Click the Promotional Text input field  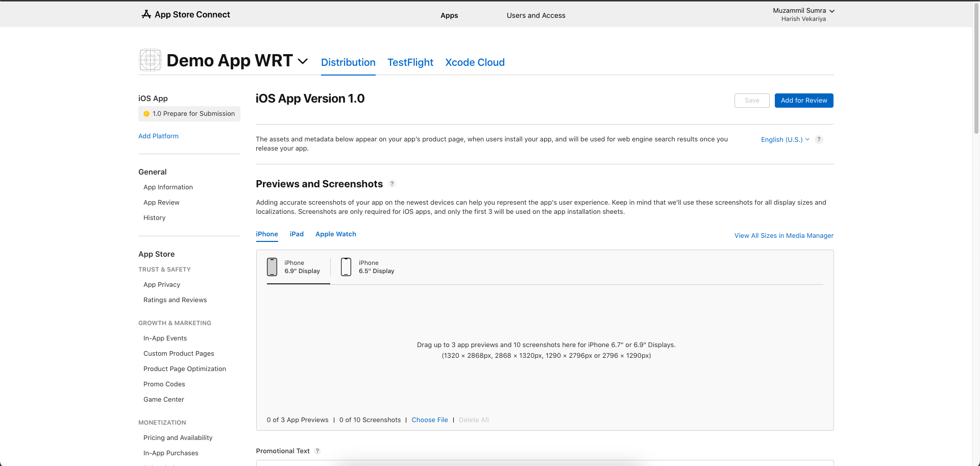click(x=545, y=463)
